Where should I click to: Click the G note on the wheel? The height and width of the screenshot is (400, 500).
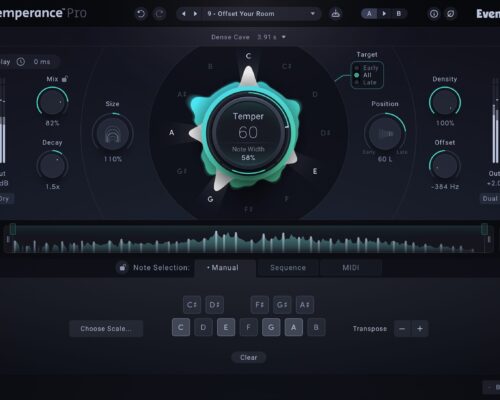[210, 199]
